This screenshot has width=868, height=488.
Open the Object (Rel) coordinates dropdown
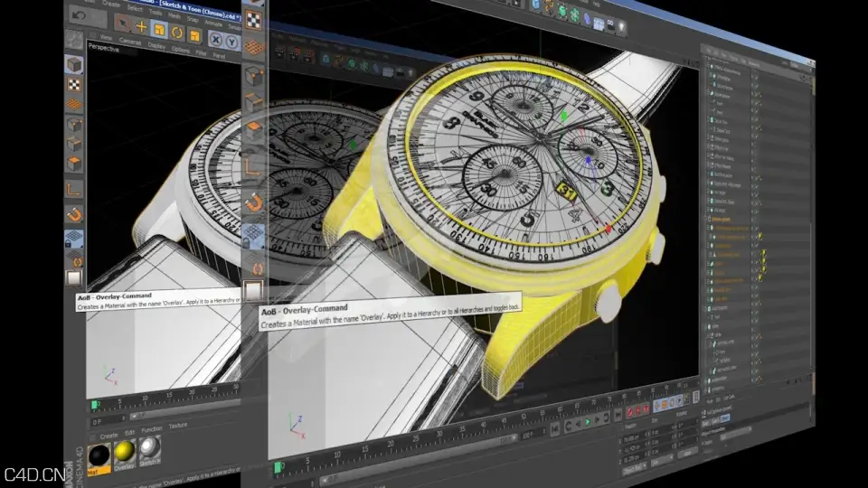635,469
